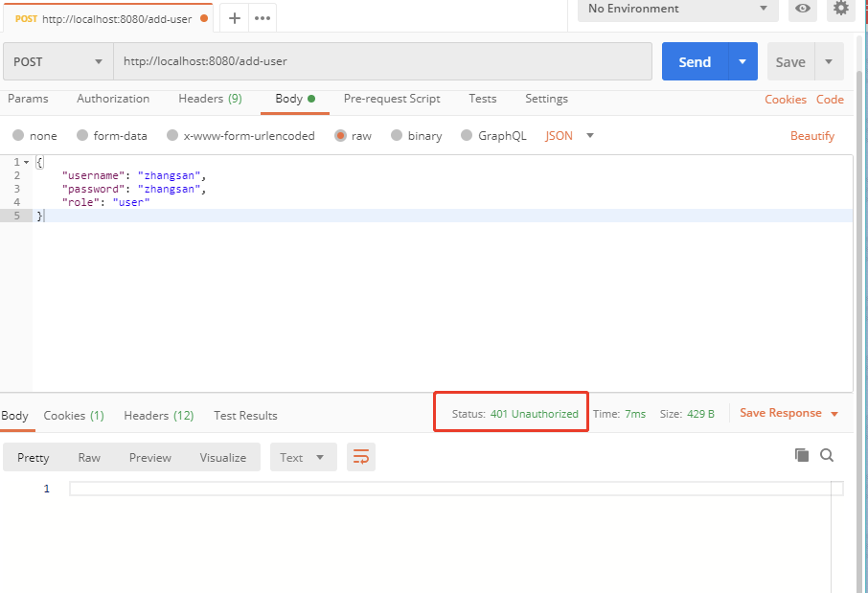
Task: Select the raw body type
Action: [x=354, y=136]
